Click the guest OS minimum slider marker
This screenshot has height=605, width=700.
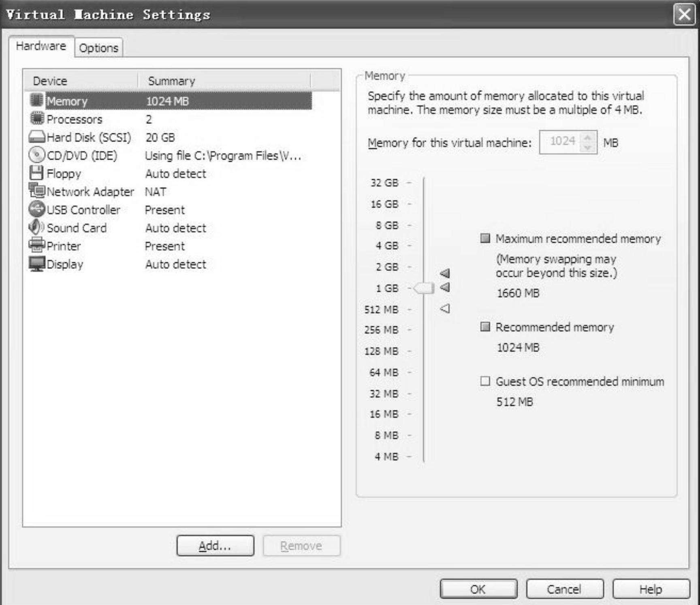(x=445, y=309)
